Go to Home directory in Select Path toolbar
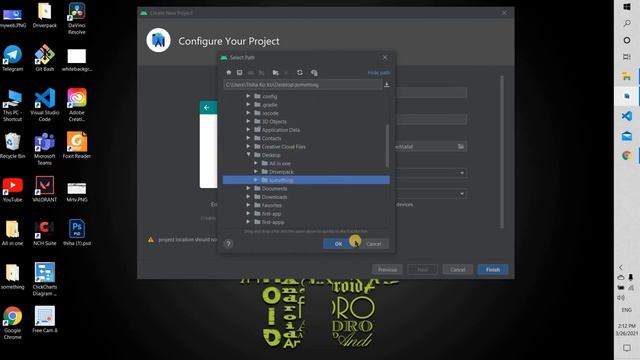 pyautogui.click(x=229, y=73)
